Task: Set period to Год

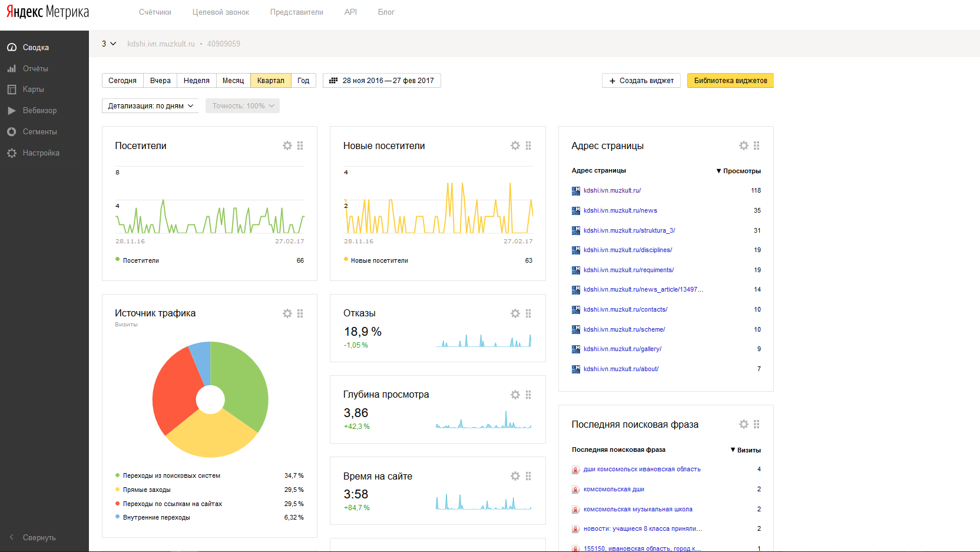Action: 303,81
